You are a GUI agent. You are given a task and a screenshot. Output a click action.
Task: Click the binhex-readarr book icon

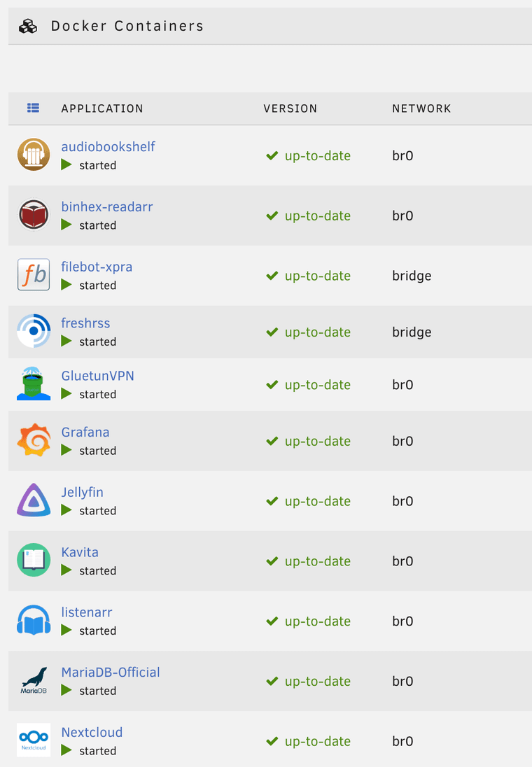tap(34, 216)
